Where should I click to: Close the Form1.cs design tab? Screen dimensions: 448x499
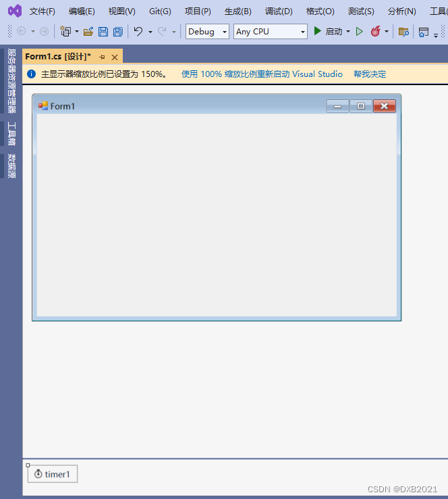pyautogui.click(x=115, y=57)
